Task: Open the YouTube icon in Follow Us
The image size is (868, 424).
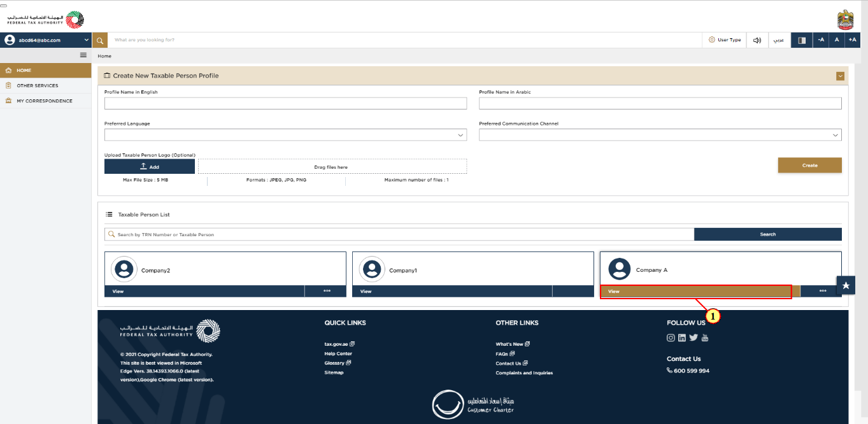Action: 704,337
